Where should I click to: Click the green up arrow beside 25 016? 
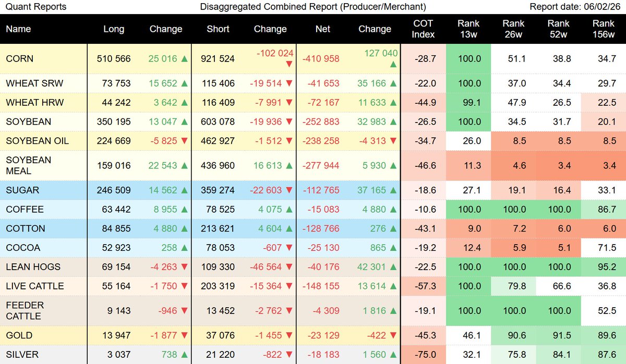coord(184,59)
